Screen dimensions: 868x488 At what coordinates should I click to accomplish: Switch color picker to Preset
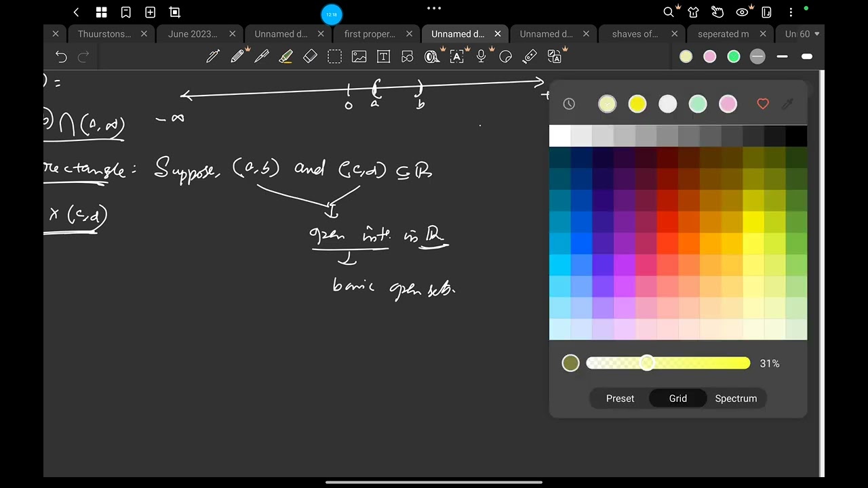[x=620, y=399]
